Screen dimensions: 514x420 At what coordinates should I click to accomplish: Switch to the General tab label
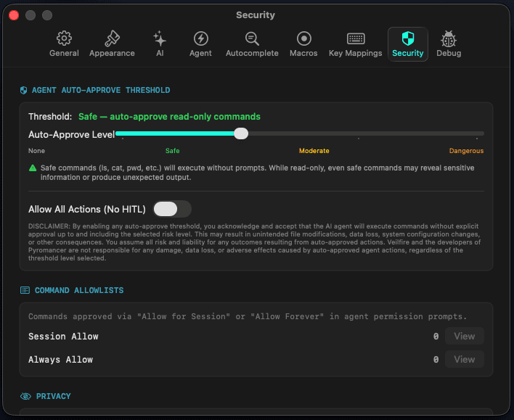[64, 53]
